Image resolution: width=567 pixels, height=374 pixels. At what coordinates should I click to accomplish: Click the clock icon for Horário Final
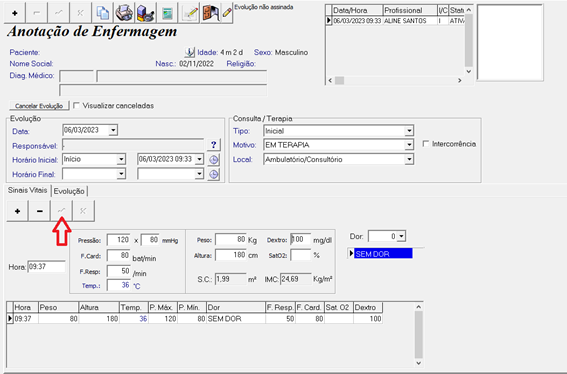[214, 174]
